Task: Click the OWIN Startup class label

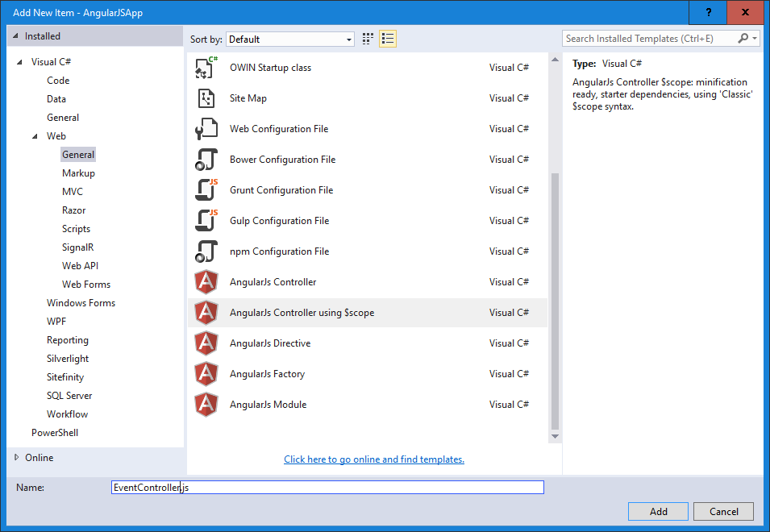Action: coord(271,68)
